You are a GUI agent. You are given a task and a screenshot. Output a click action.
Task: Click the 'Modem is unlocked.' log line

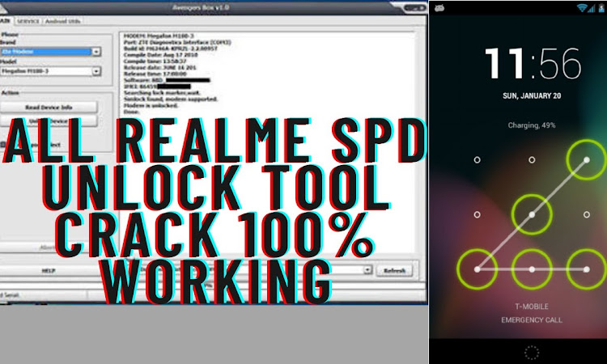click(151, 105)
